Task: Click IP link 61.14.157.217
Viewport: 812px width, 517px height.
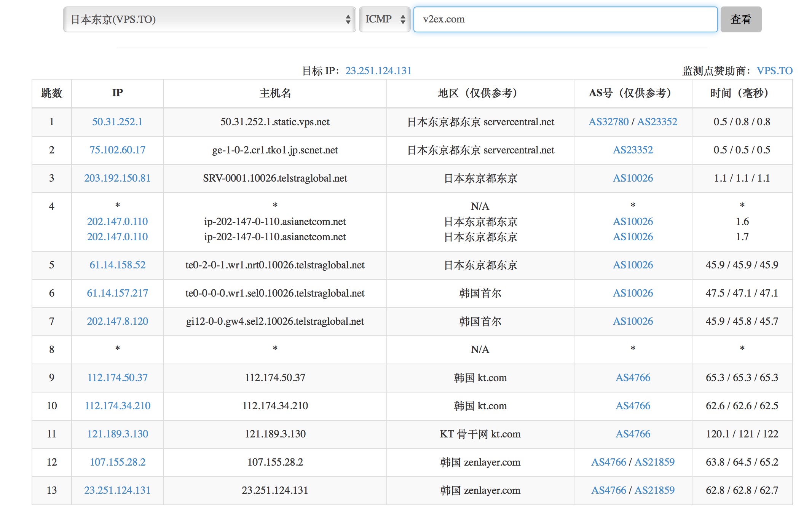Action: point(117,293)
